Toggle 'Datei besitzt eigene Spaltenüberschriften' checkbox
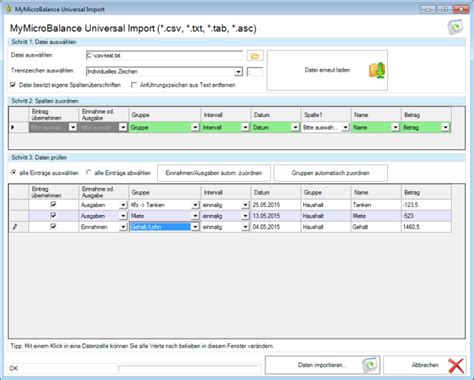This screenshot has height=380, width=474. [13, 85]
